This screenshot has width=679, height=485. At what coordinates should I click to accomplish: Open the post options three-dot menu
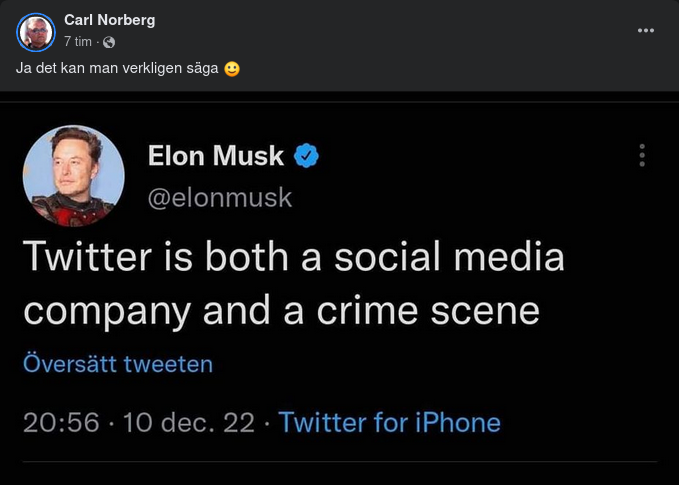click(x=645, y=30)
